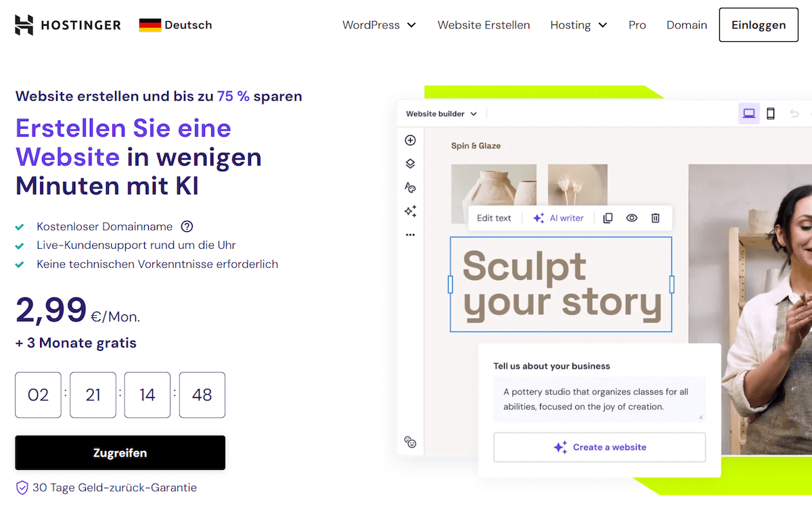Click the AI sparkle tools icon in the sidebar
The width and height of the screenshot is (812, 518).
coord(410,211)
